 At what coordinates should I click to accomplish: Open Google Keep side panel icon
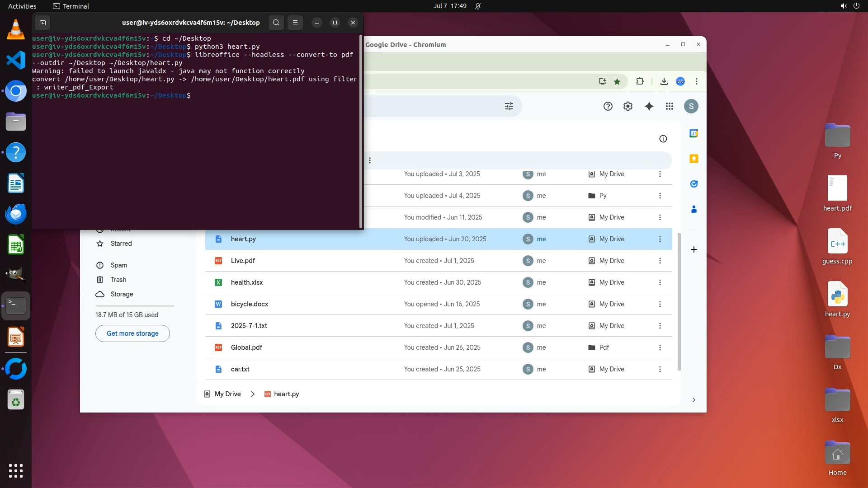693,159
